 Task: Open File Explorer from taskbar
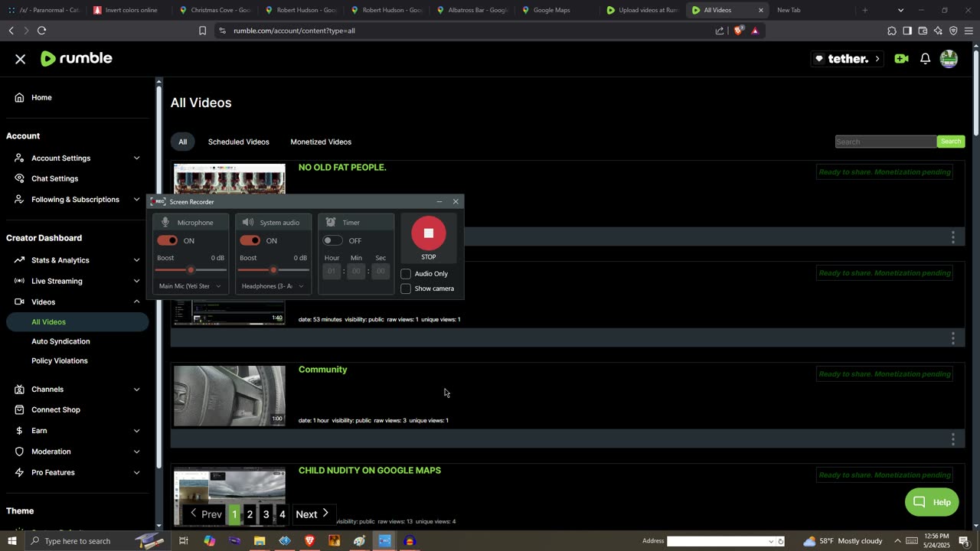coord(260,541)
